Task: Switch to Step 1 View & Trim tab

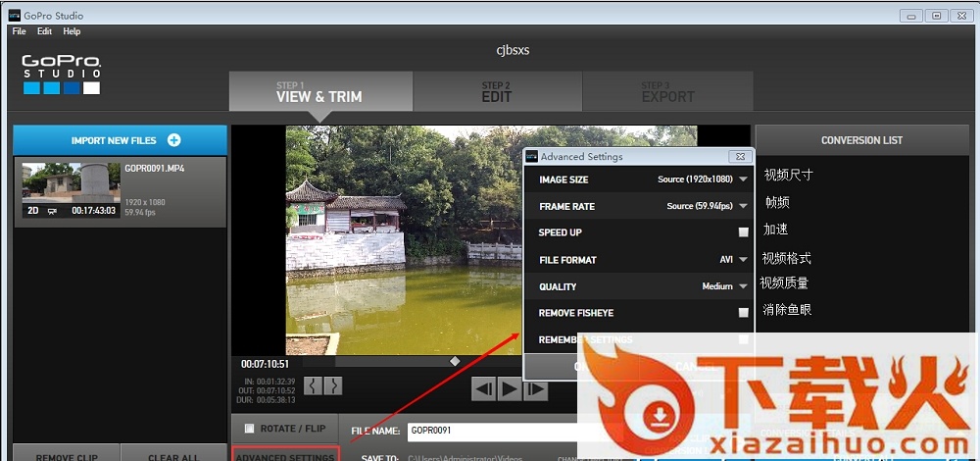Action: 320,92
